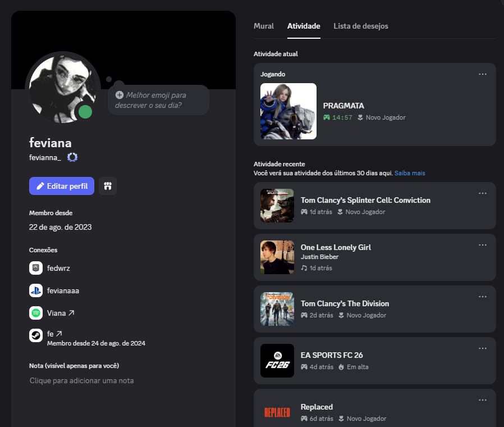
Task: Click the Steam connection icon
Action: click(x=36, y=335)
